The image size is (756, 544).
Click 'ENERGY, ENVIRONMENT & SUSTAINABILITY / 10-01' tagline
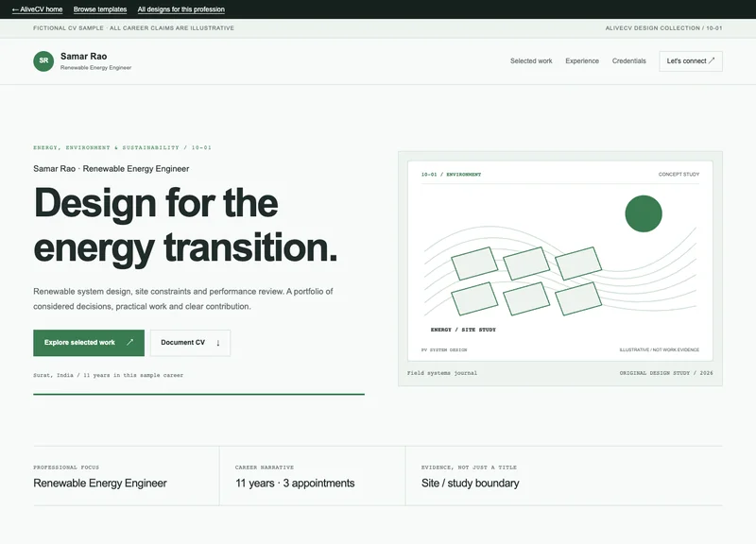pos(122,147)
